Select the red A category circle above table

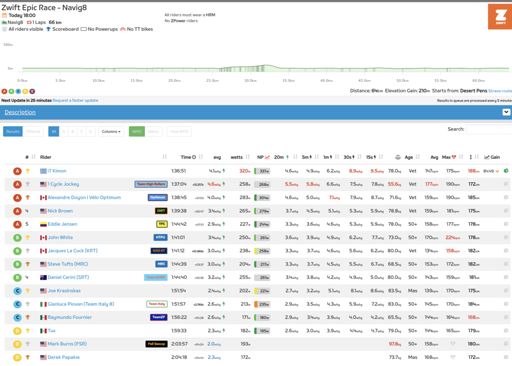pyautogui.click(x=4, y=91)
